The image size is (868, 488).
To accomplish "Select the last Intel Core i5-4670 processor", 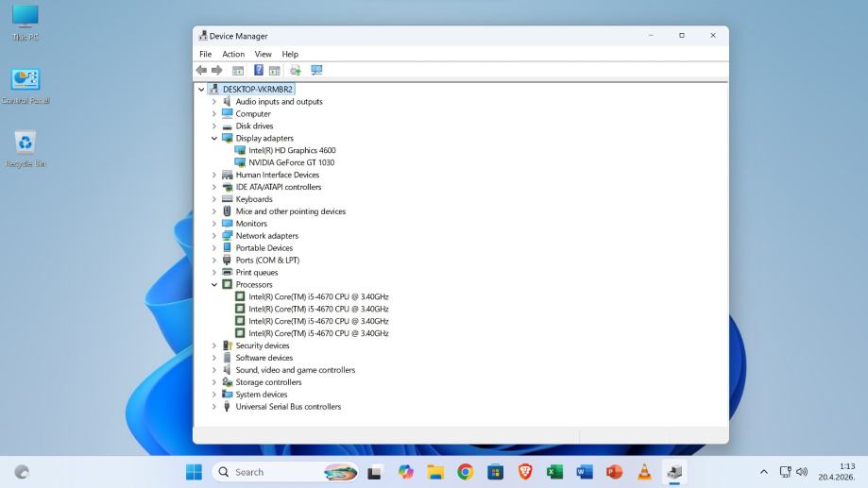I will [318, 333].
